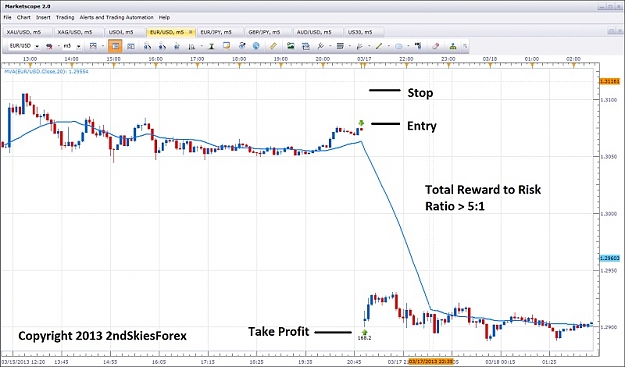Expand the ellipse shape dropdown arrow
The width and height of the screenshot is (625, 367).
408,46
